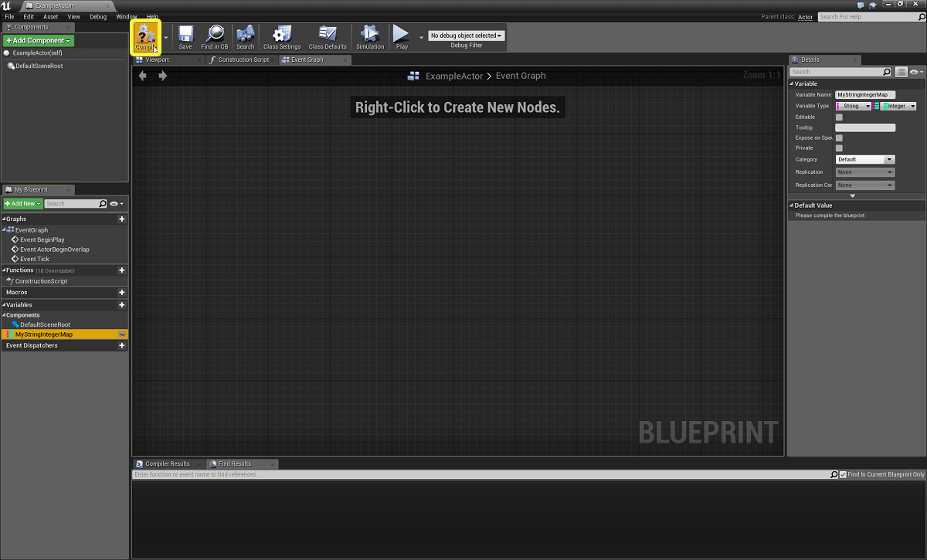The height and width of the screenshot is (560, 927).
Task: Open the Category dropdown
Action: [x=864, y=159]
